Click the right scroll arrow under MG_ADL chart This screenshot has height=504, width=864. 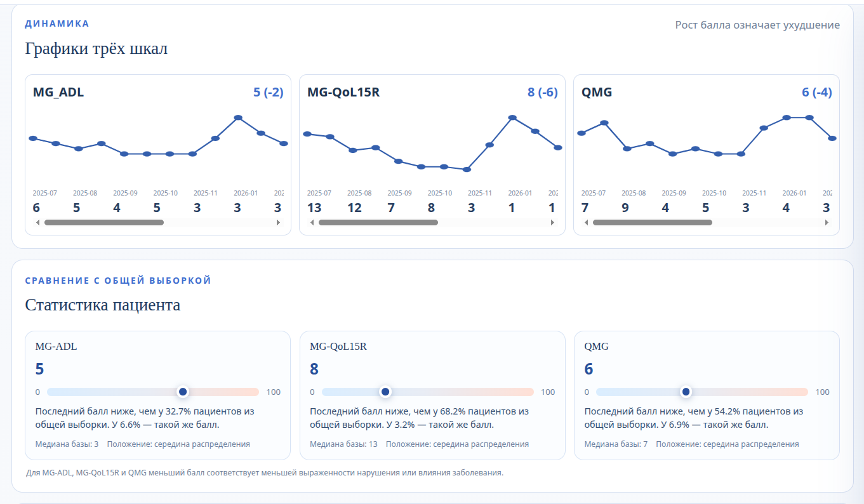tap(278, 223)
